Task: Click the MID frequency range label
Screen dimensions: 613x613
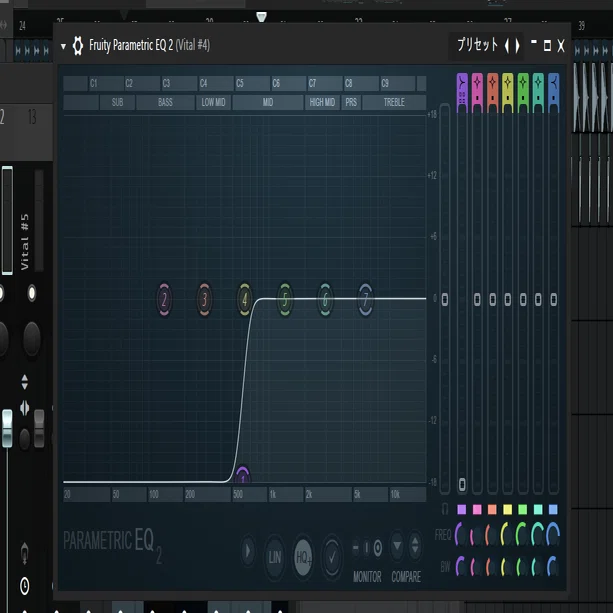Action: click(268, 102)
